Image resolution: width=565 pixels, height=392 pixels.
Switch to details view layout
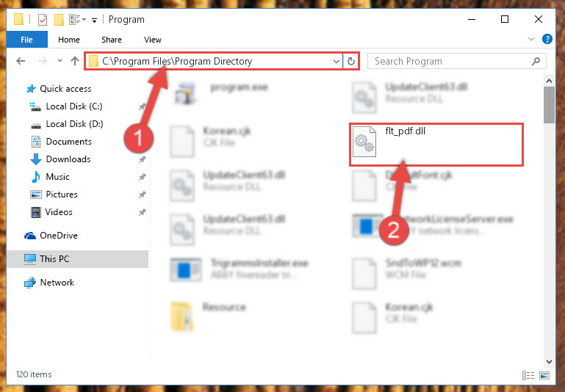(528, 375)
